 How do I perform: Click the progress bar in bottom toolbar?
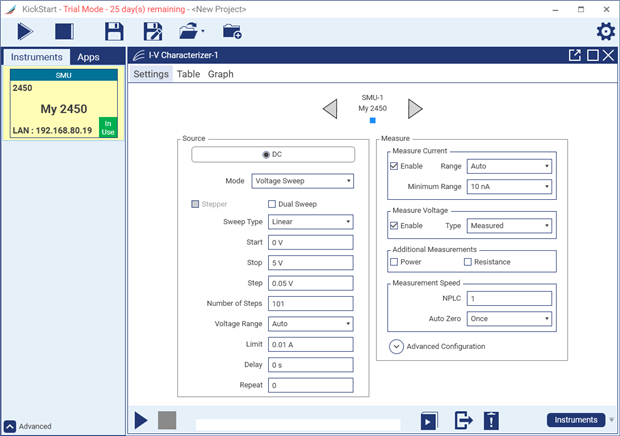[297, 424]
